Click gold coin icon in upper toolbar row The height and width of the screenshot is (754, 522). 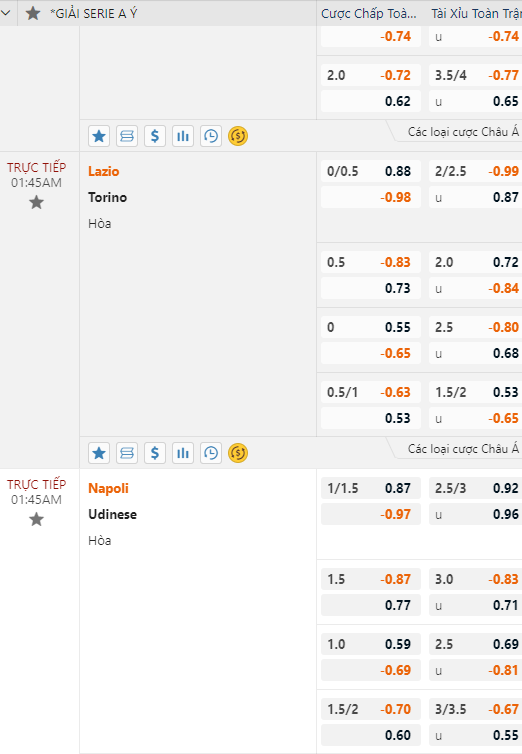coord(238,136)
